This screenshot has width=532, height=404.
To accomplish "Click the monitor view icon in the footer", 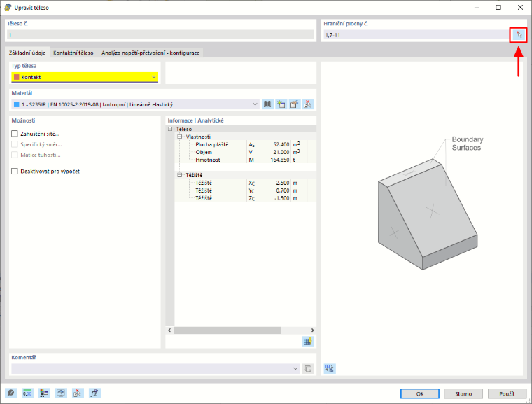I will pyautogui.click(x=61, y=393).
